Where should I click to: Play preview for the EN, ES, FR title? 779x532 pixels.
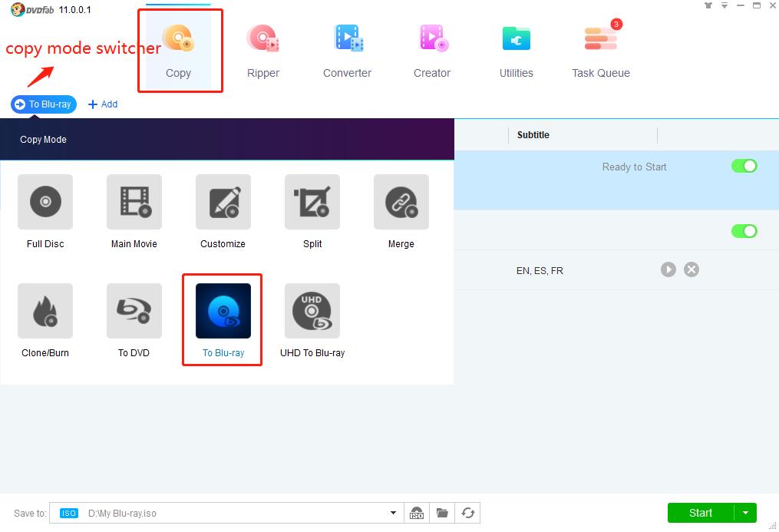(x=668, y=269)
